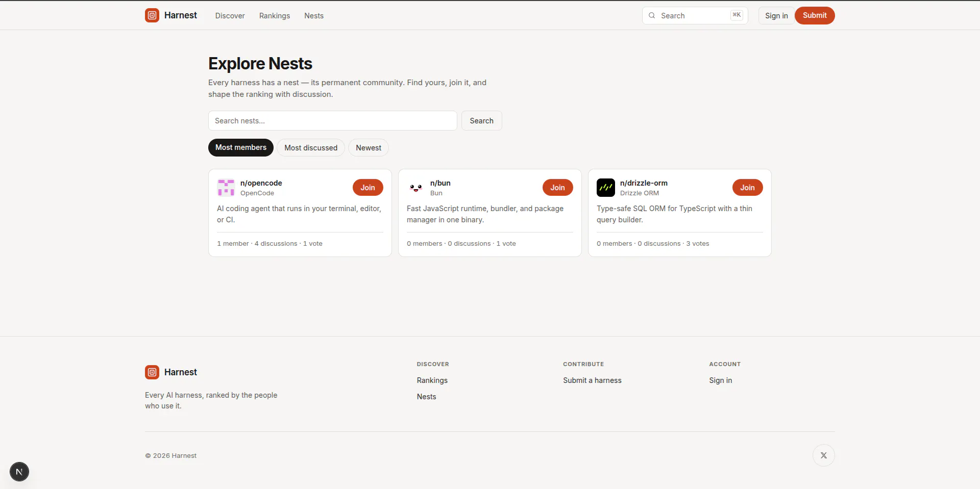Open the n/drizzle-orm nest title
980x489 pixels.
coord(644,183)
